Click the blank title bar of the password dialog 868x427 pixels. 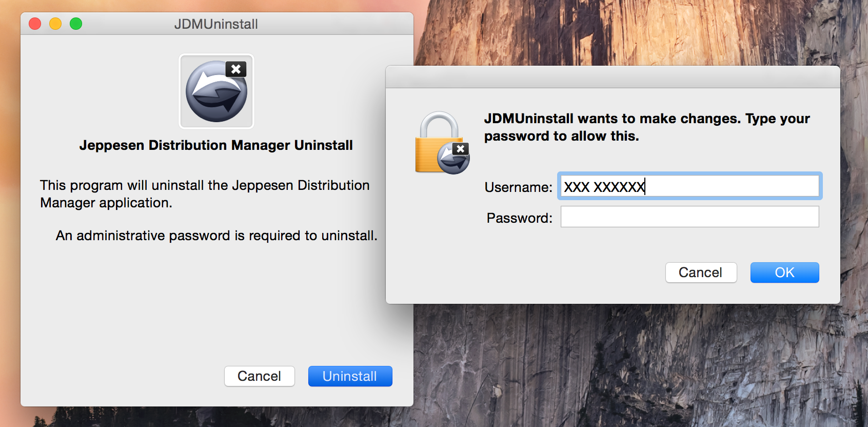[613, 77]
